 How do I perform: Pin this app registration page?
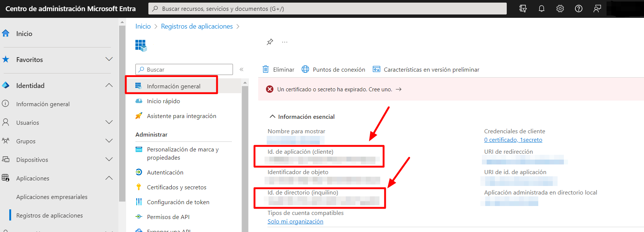click(270, 42)
